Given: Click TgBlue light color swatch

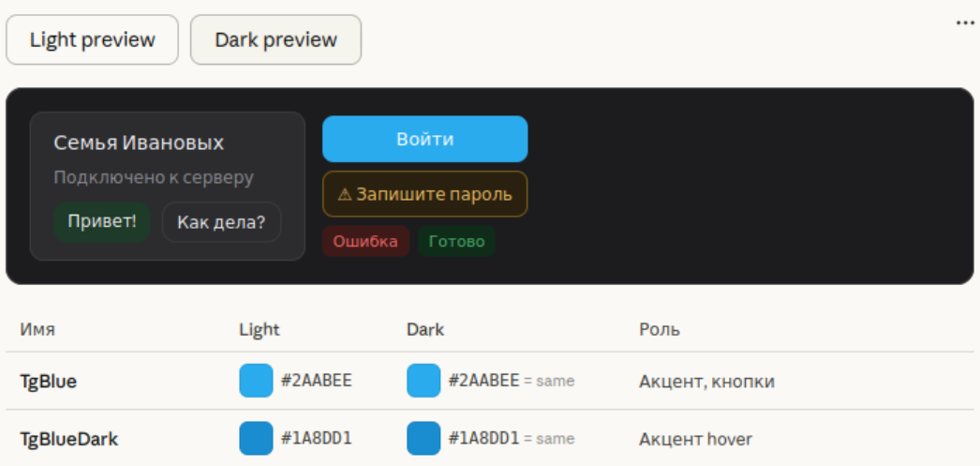Looking at the screenshot, I should pos(257,381).
